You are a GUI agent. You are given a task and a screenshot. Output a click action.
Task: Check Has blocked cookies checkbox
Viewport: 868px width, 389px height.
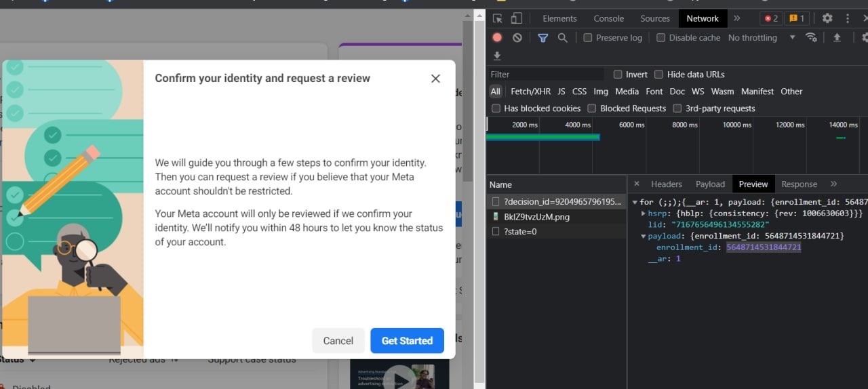496,108
